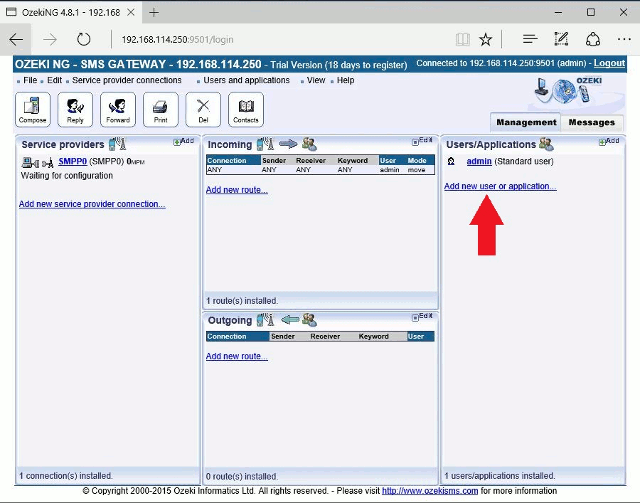
Task: Click Add in Service providers header
Action: 184,141
